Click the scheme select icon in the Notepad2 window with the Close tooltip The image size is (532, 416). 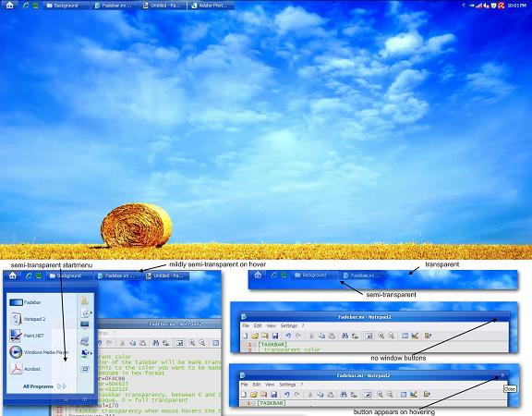pos(404,394)
